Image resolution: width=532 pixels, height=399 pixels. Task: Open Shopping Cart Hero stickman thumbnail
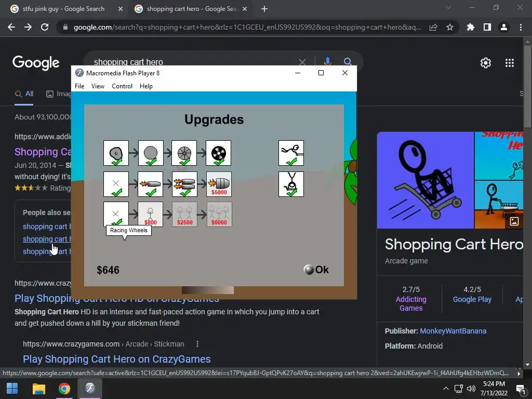pyautogui.click(x=425, y=180)
